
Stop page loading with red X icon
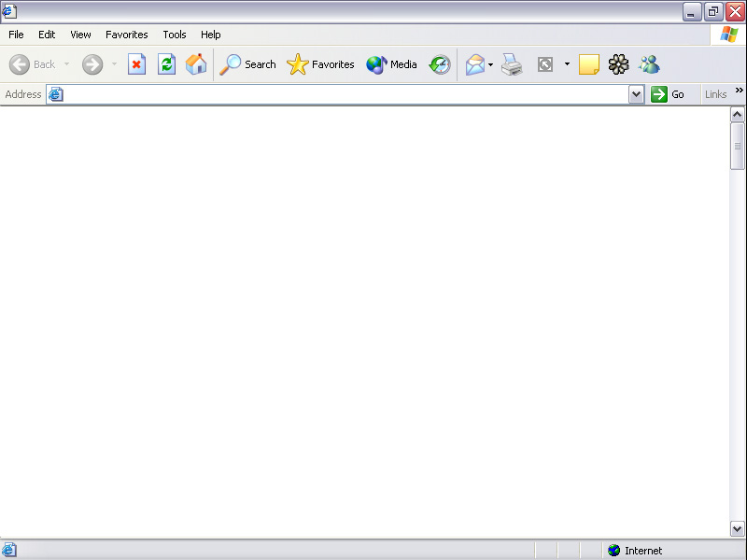pyautogui.click(x=136, y=64)
